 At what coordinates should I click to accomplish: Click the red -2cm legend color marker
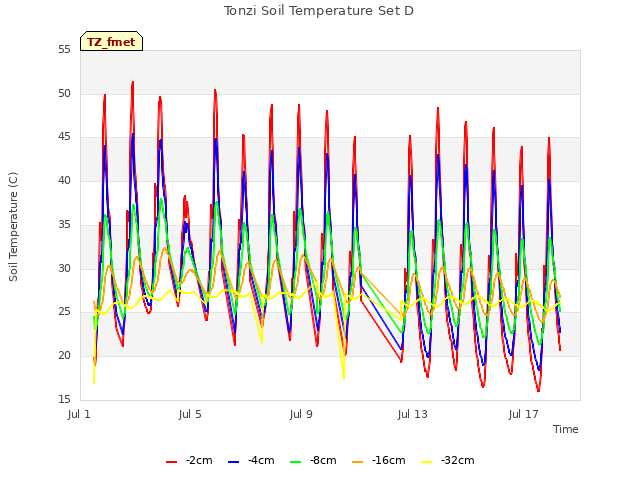171,462
